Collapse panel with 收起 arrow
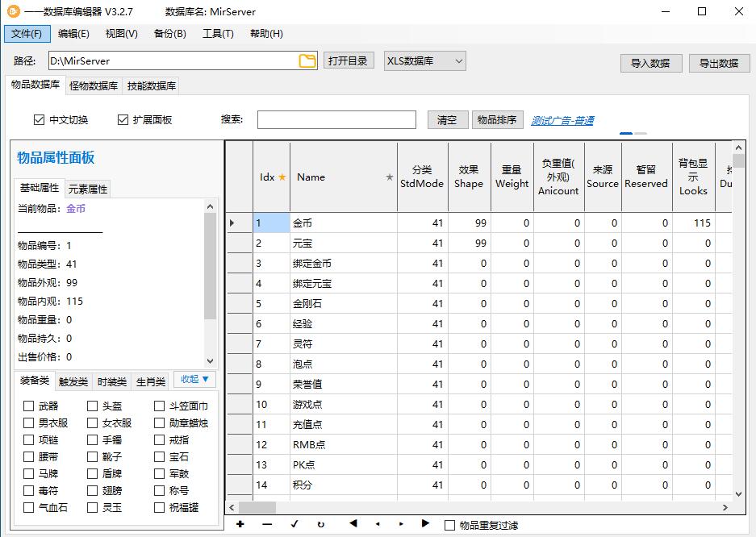The width and height of the screenshot is (756, 537). click(194, 380)
